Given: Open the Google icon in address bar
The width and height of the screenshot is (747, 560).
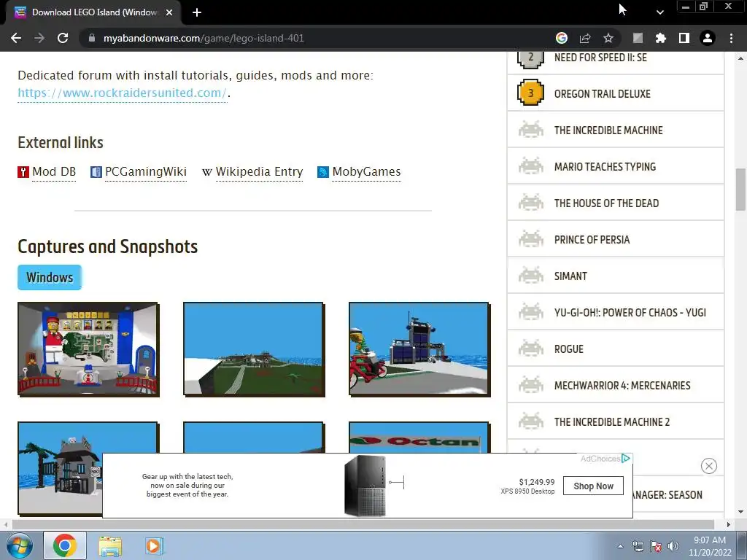Looking at the screenshot, I should click(x=562, y=38).
